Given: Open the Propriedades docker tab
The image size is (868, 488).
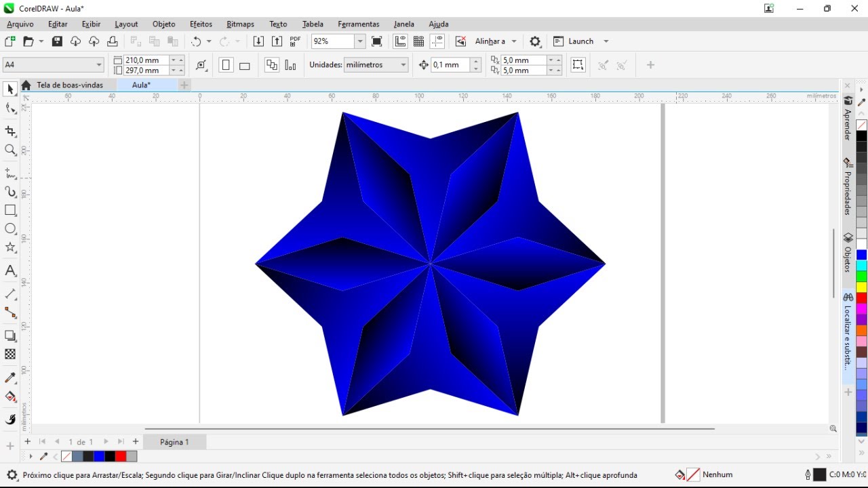Looking at the screenshot, I should (848, 187).
